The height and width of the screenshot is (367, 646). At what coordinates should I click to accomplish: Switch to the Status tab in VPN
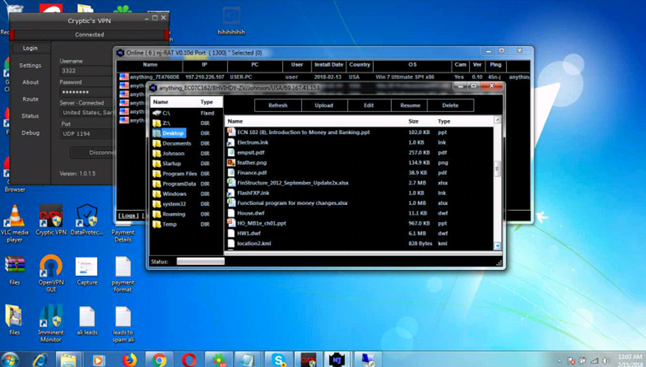tap(30, 116)
